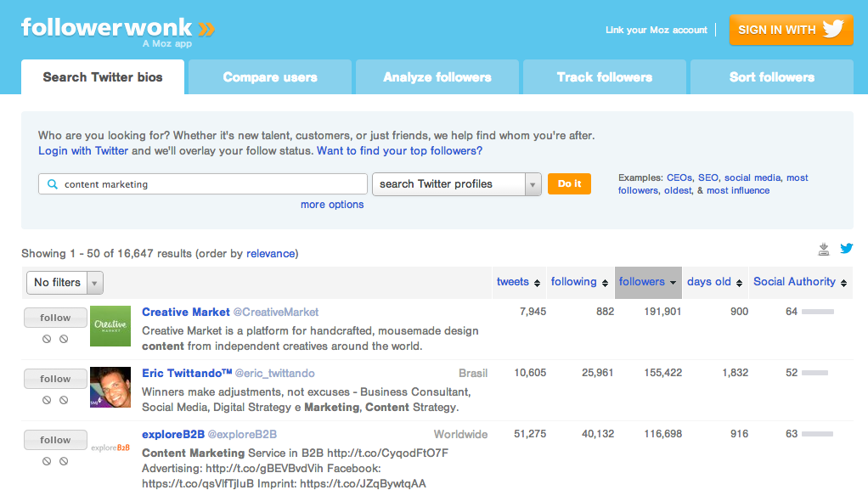Sort by followers column
Viewport: 868px width, 490px height.
click(x=648, y=282)
